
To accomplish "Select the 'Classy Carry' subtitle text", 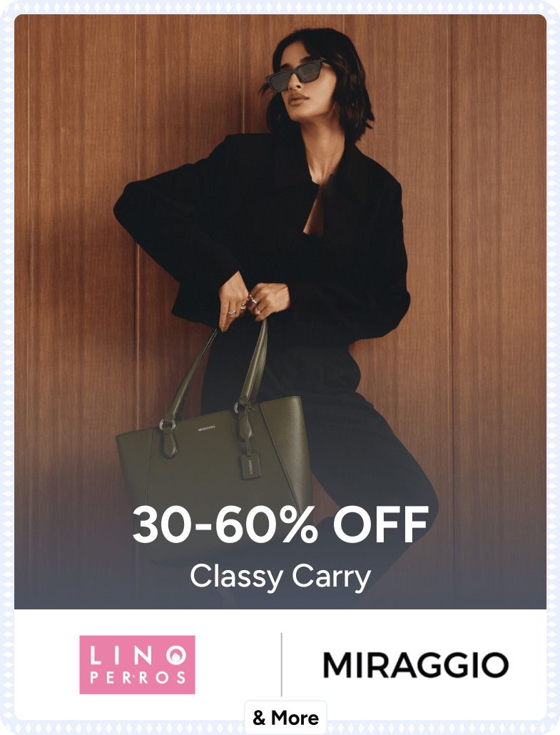I will 280,577.
